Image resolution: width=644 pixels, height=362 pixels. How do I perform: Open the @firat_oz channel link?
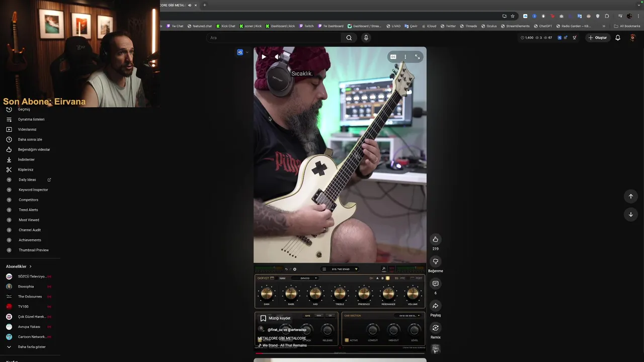tap(276, 330)
